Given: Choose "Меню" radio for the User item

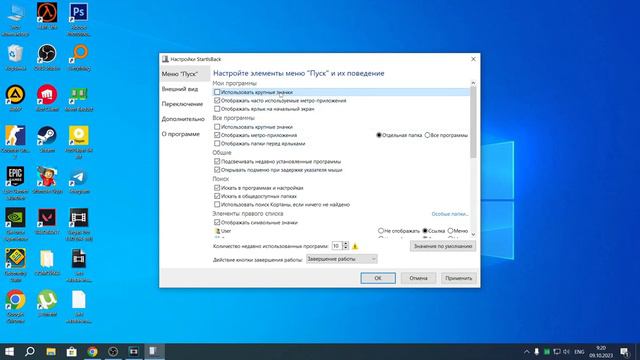Looking at the screenshot, I should (450, 231).
